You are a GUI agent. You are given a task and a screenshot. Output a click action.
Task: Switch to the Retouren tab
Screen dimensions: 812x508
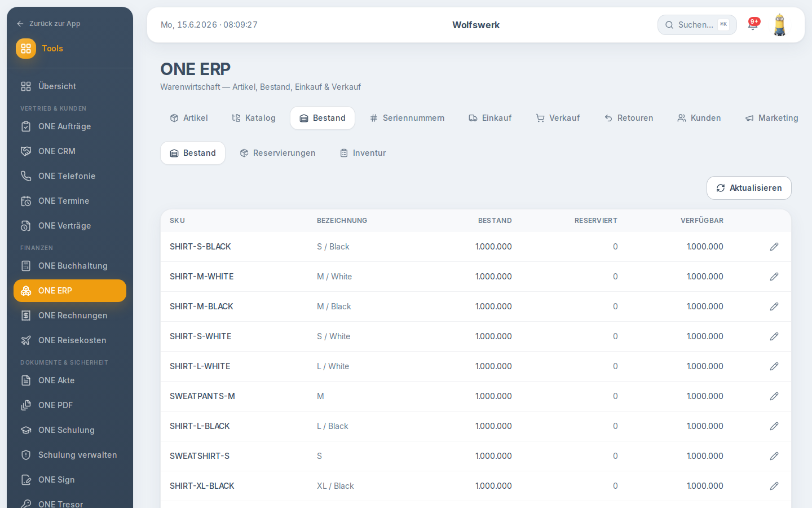pos(629,118)
